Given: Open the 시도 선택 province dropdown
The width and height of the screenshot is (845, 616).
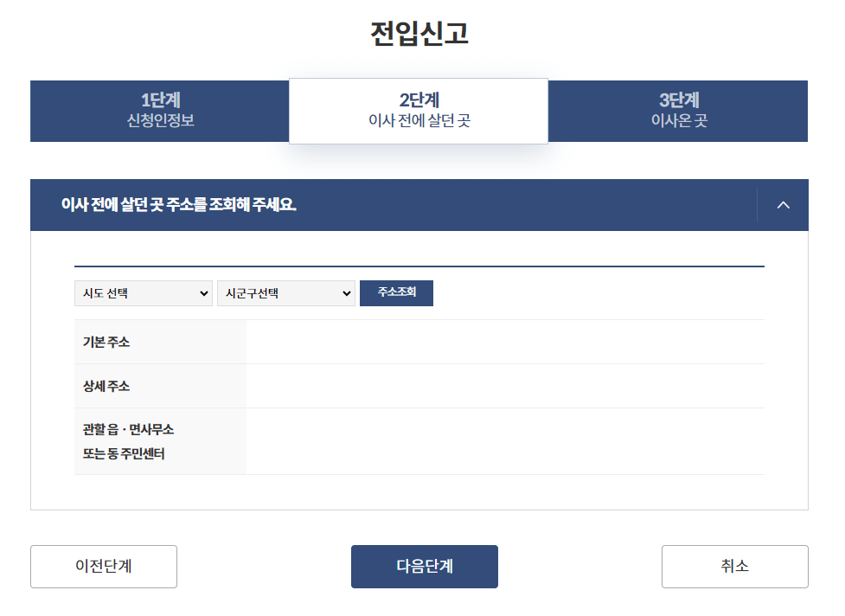Looking at the screenshot, I should tap(143, 292).
